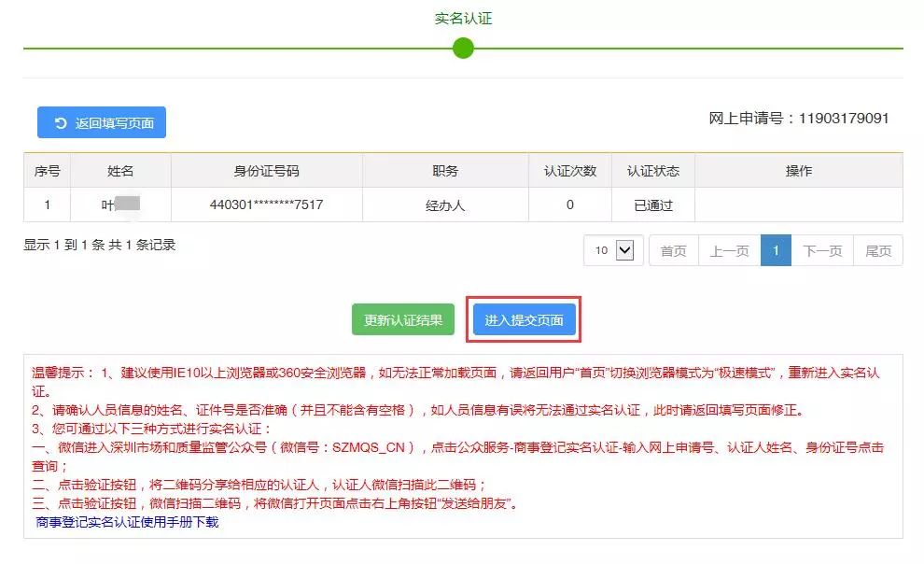Click the active page 1 button

776,250
